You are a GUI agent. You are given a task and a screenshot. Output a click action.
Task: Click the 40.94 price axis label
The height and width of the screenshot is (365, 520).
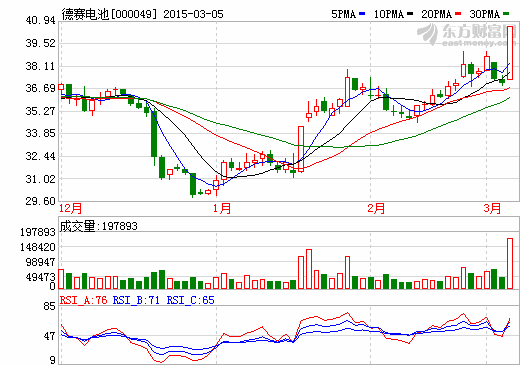tap(40, 21)
